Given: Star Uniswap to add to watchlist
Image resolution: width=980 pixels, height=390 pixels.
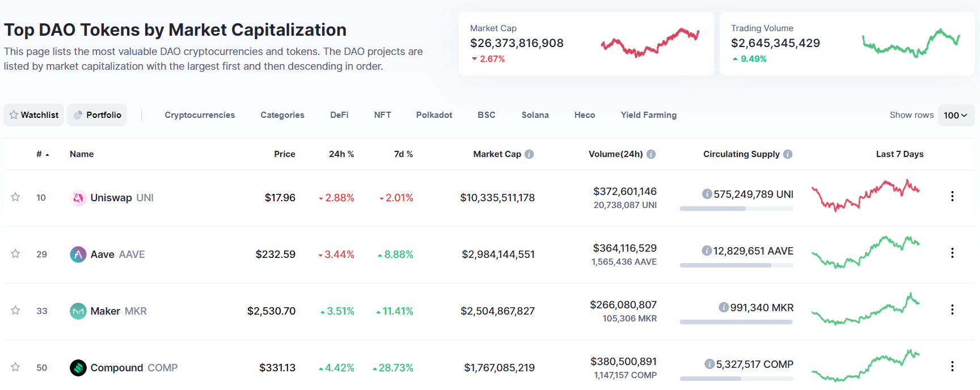Looking at the screenshot, I should pyautogui.click(x=15, y=197).
